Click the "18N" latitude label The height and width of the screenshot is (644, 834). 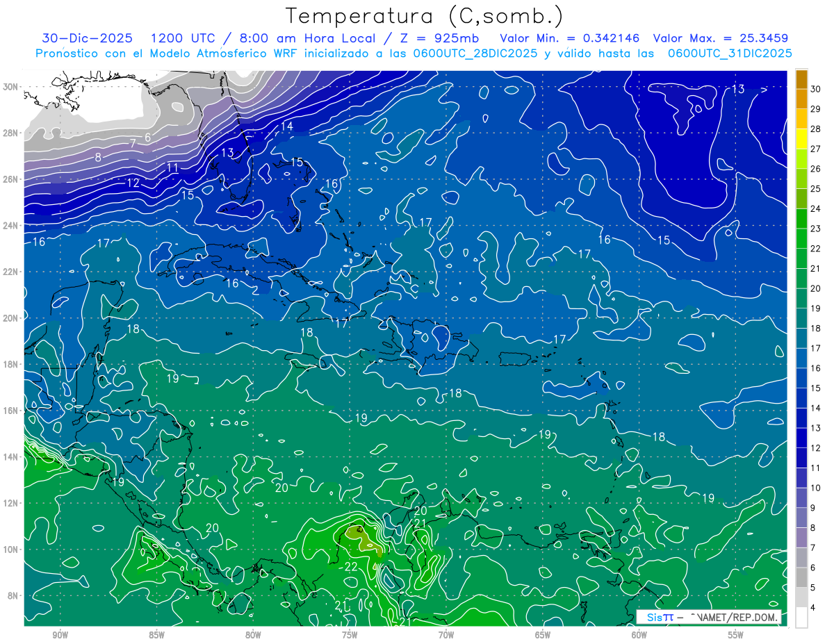[11, 364]
